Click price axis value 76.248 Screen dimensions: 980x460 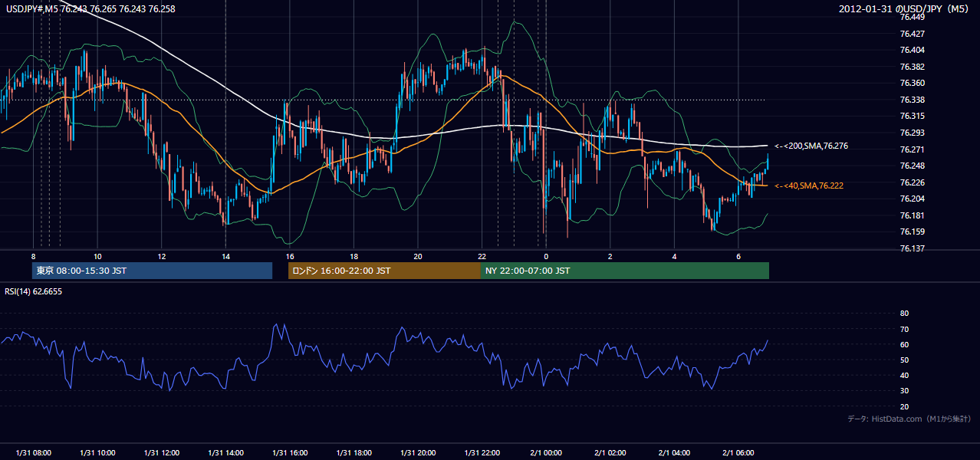tap(912, 166)
